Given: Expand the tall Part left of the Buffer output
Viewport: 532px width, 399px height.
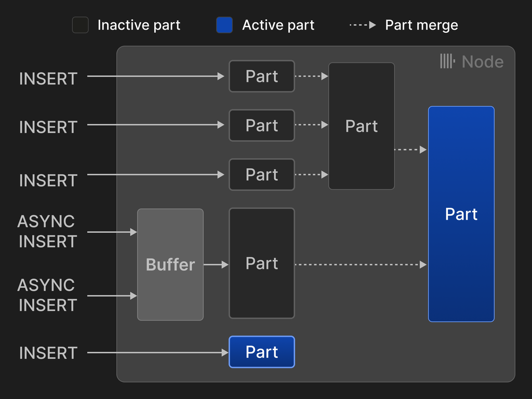Looking at the screenshot, I should click(261, 263).
